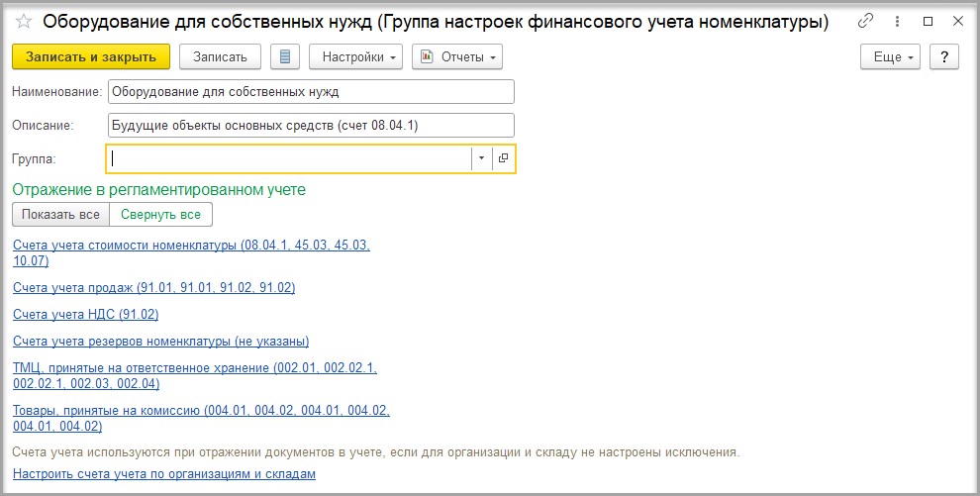Click the form title Оборудование для собственных нужд
980x496 pixels.
pyautogui.click(x=436, y=22)
